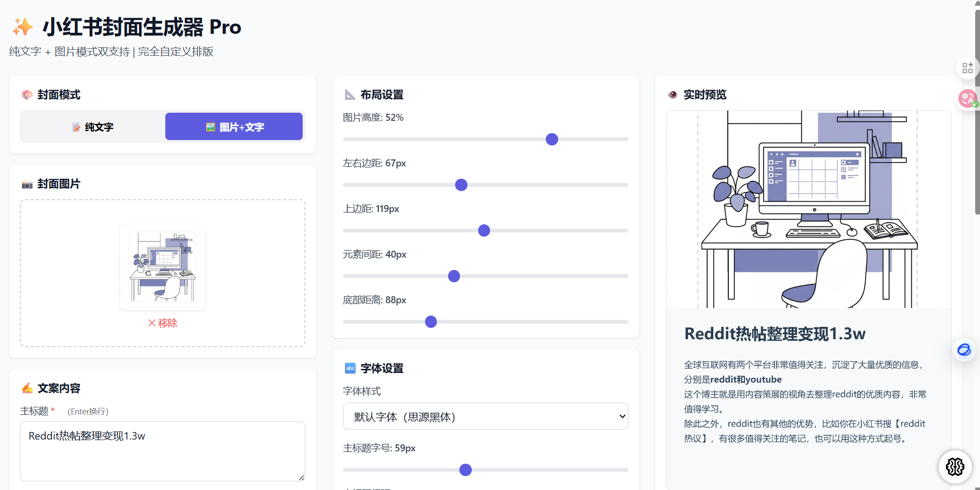Click the preview title Reddit热帖整理变现1.3w
This screenshot has height=490, width=980.
775,334
